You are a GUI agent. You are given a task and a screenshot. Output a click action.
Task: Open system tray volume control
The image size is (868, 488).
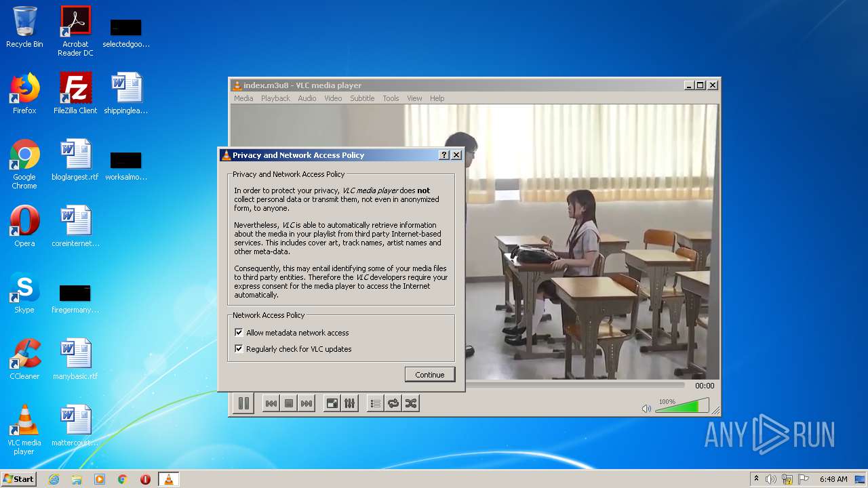(771, 479)
